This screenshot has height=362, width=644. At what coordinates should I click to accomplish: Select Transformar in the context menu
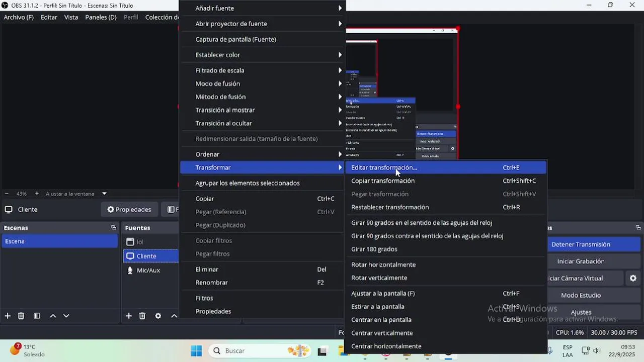tap(262, 167)
